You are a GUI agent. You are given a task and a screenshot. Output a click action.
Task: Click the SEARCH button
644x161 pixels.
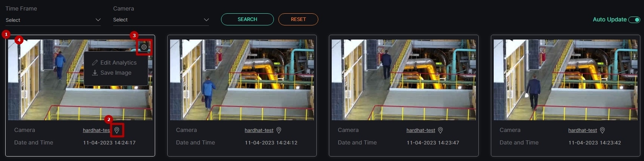[x=247, y=19]
